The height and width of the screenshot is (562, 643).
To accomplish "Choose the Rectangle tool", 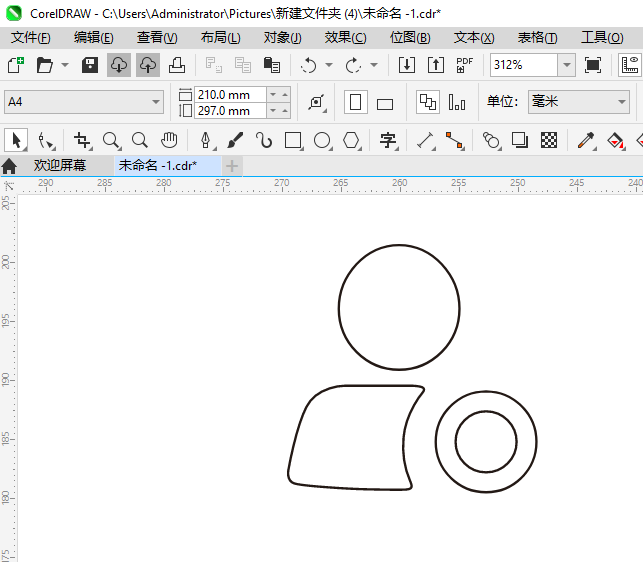I will (293, 140).
